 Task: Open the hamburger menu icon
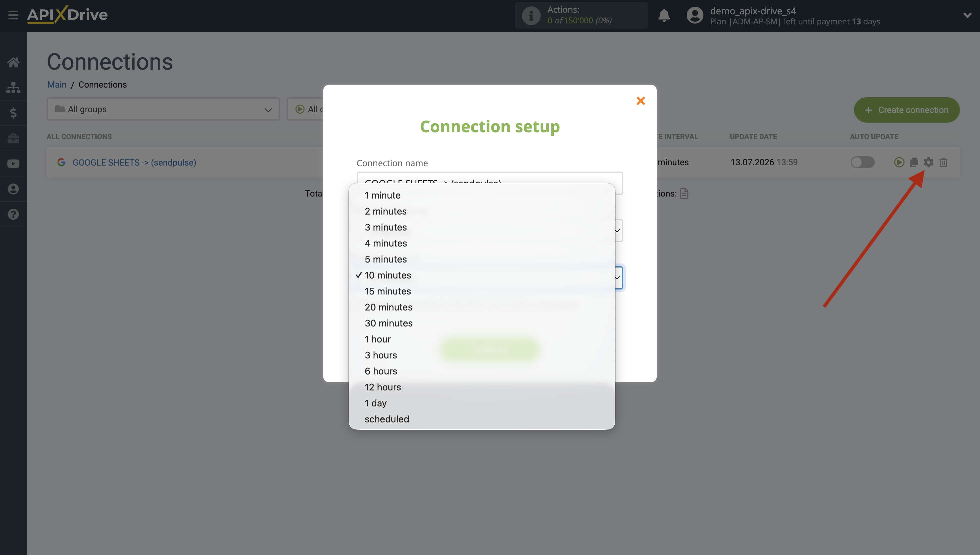(x=13, y=15)
